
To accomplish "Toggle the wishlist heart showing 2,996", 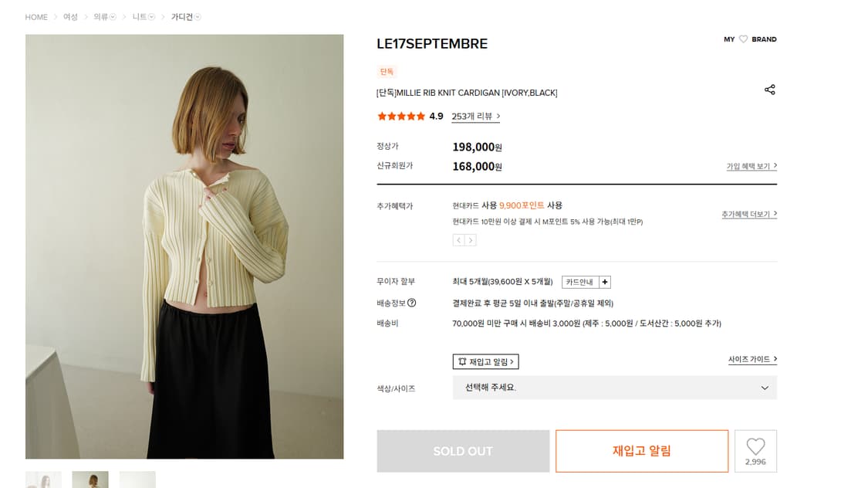I will point(755,450).
